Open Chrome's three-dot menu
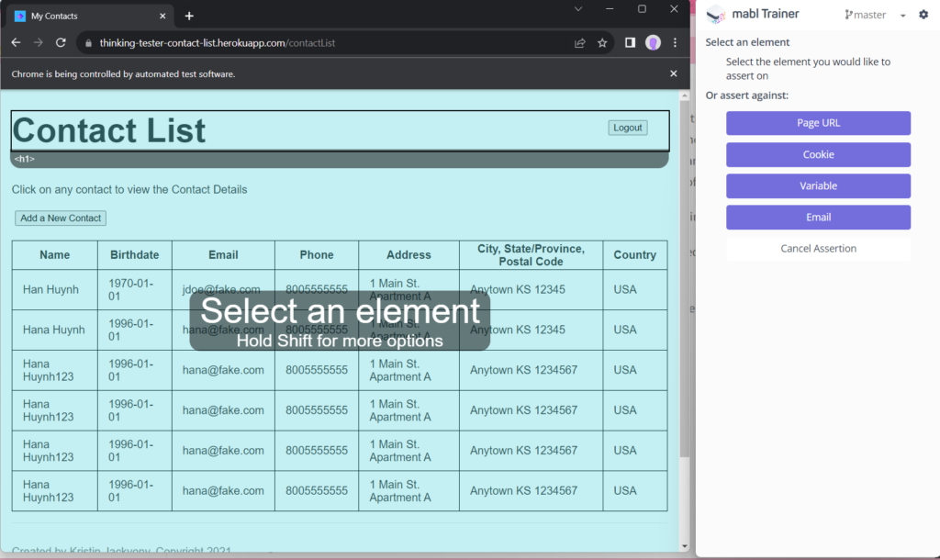940x560 pixels. [x=676, y=43]
